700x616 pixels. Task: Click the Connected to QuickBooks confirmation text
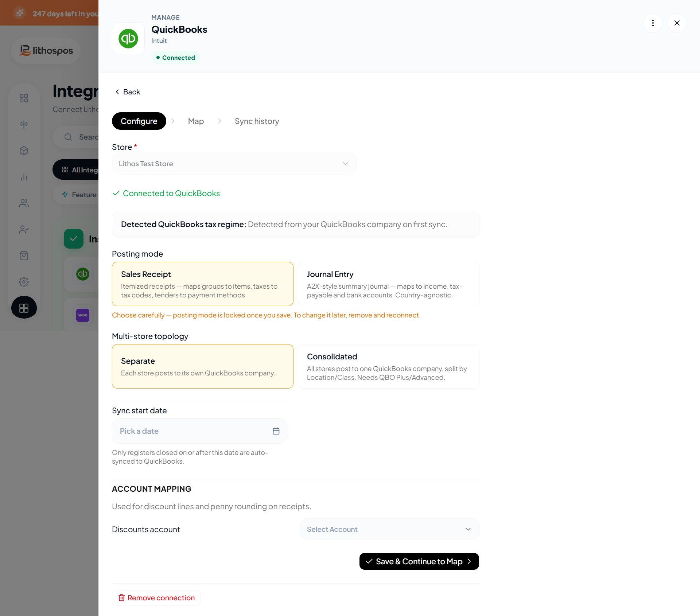click(171, 193)
